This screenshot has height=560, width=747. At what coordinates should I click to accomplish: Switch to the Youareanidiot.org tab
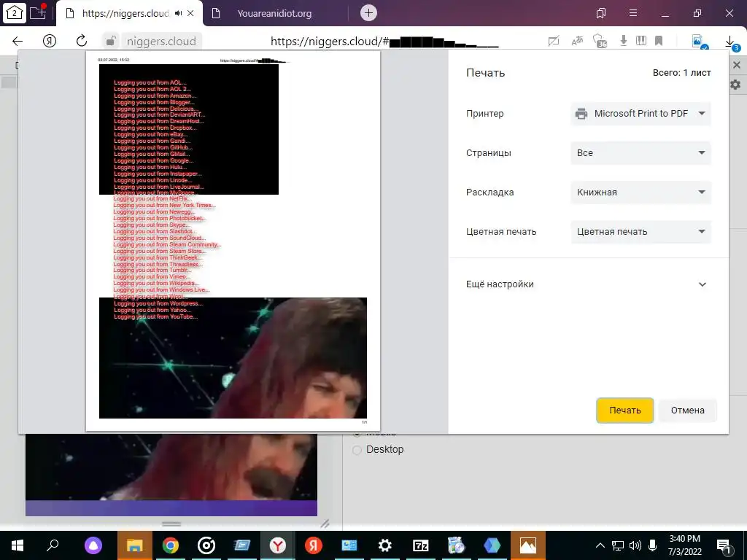(274, 13)
